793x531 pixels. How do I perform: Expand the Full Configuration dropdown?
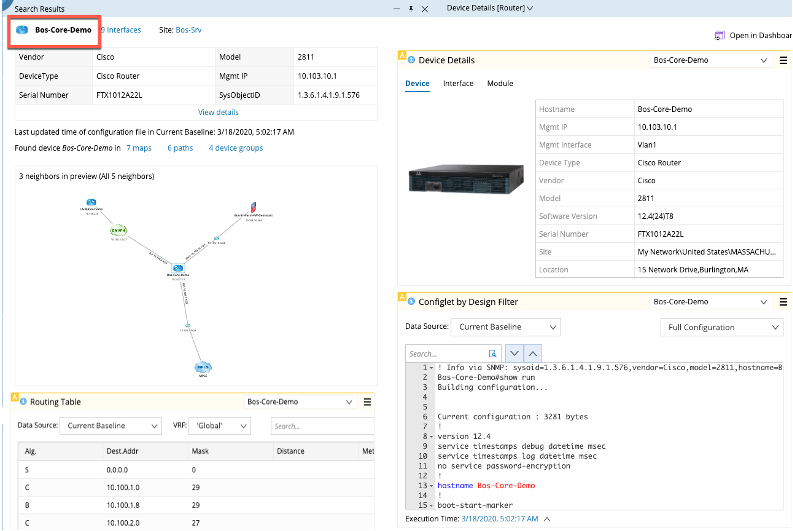coord(721,327)
